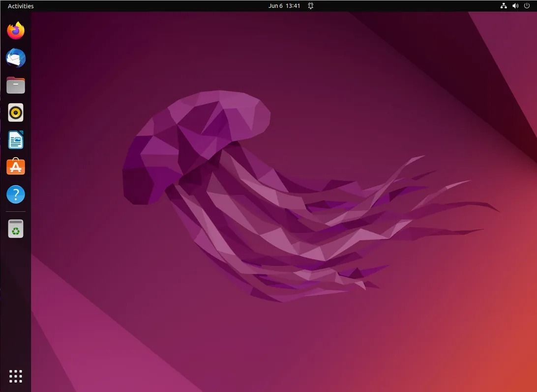Open the Files file manager
537x392 pixels.
[x=16, y=85]
